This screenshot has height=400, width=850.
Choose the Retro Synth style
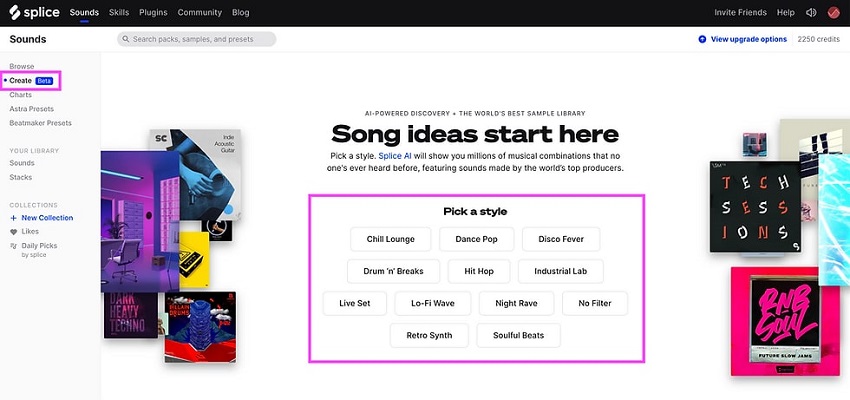click(x=429, y=336)
